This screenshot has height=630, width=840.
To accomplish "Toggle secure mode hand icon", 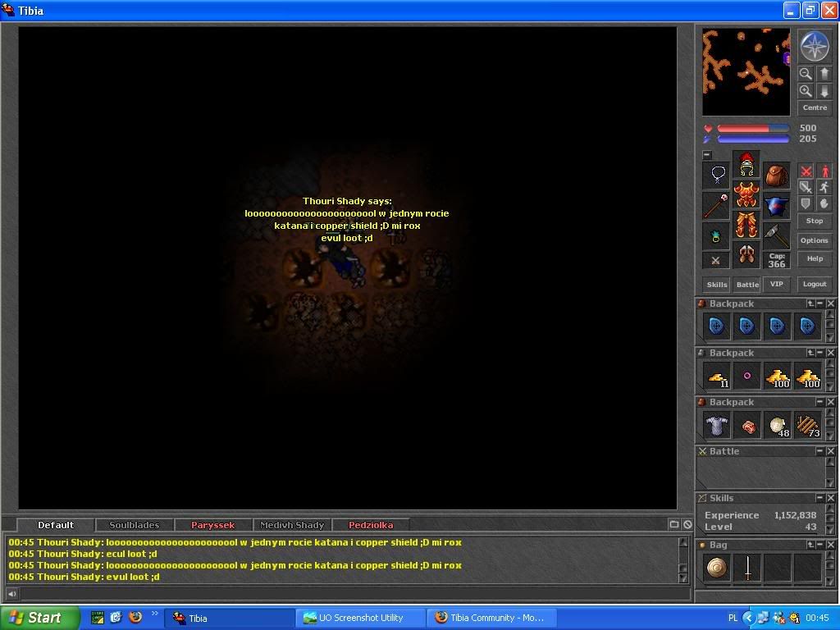I will pos(824,203).
